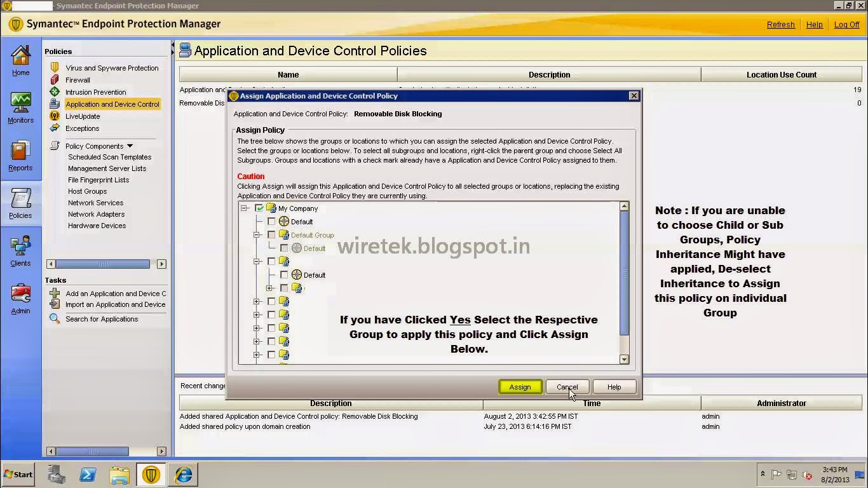Screen dimensions: 868x488
Task: Open Windows Explorer from the taskbar
Action: tap(119, 474)
